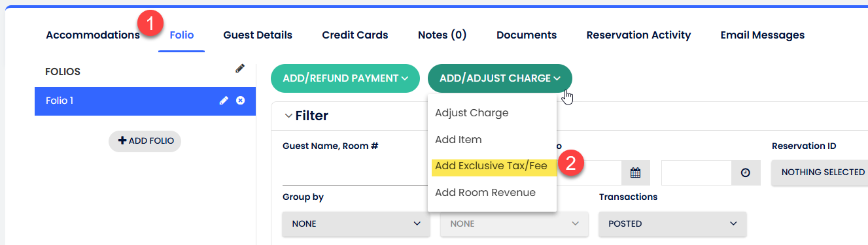Choose Adjust Charge from the menu
Screen dimensions: 868x245
[472, 112]
